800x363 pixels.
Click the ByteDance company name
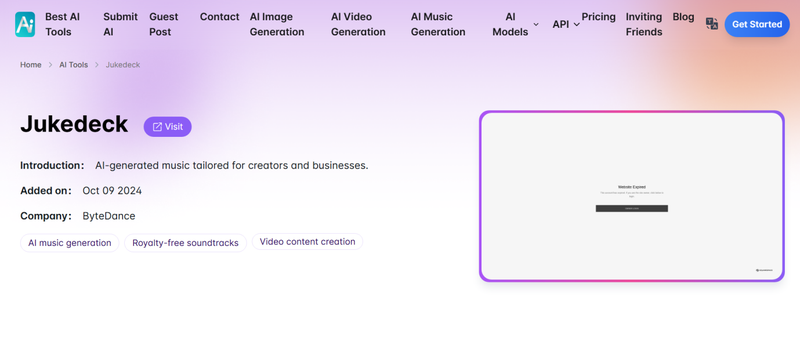(x=109, y=216)
